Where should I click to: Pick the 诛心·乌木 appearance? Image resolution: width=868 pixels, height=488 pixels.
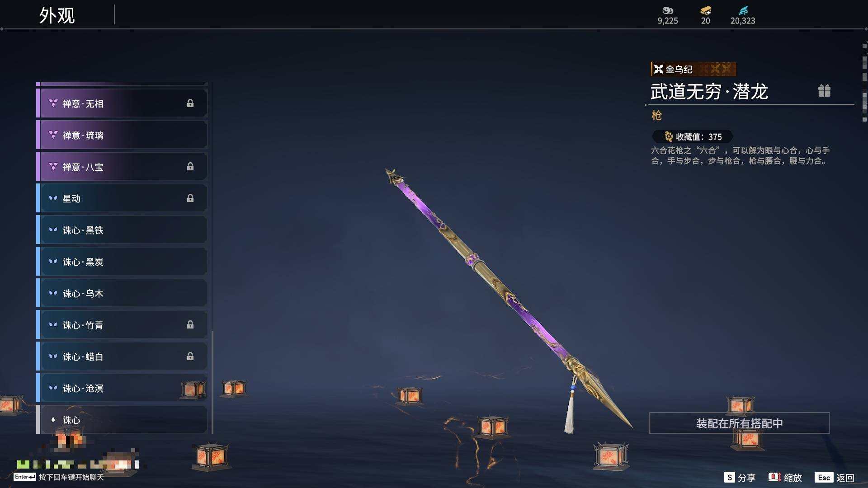pos(122,293)
